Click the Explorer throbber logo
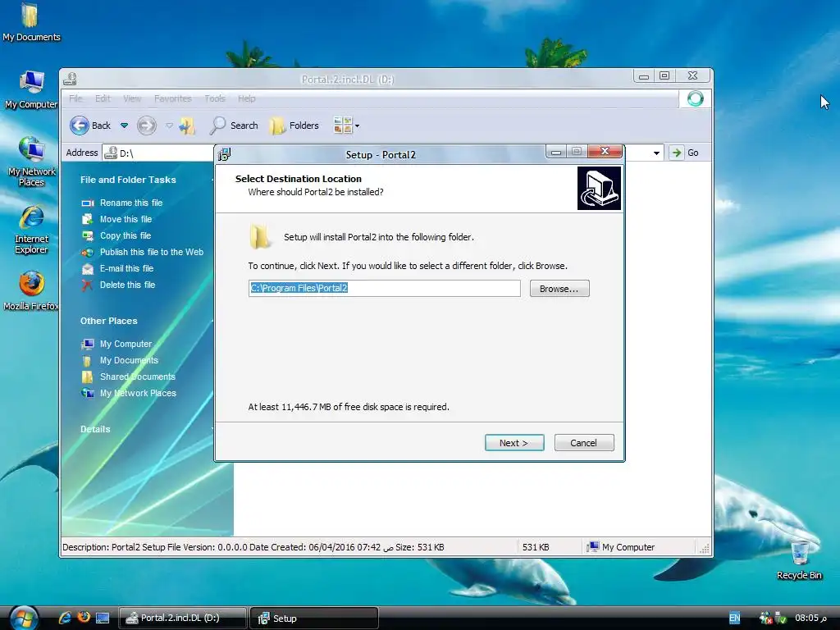The width and height of the screenshot is (840, 630). [696, 98]
